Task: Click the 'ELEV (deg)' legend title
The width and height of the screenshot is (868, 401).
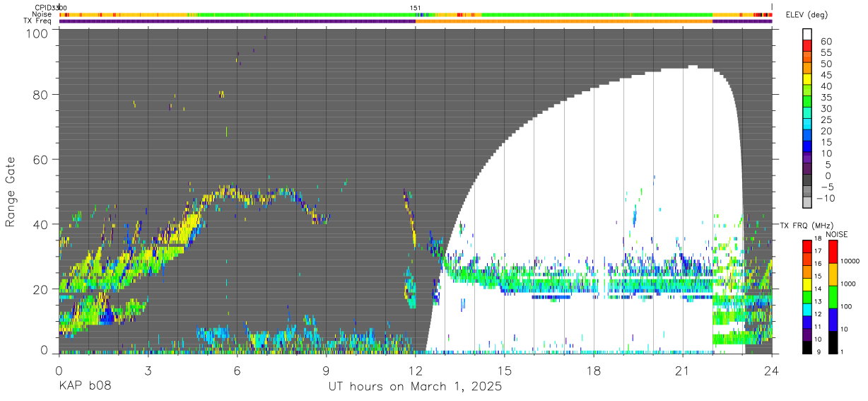Action: [x=807, y=15]
